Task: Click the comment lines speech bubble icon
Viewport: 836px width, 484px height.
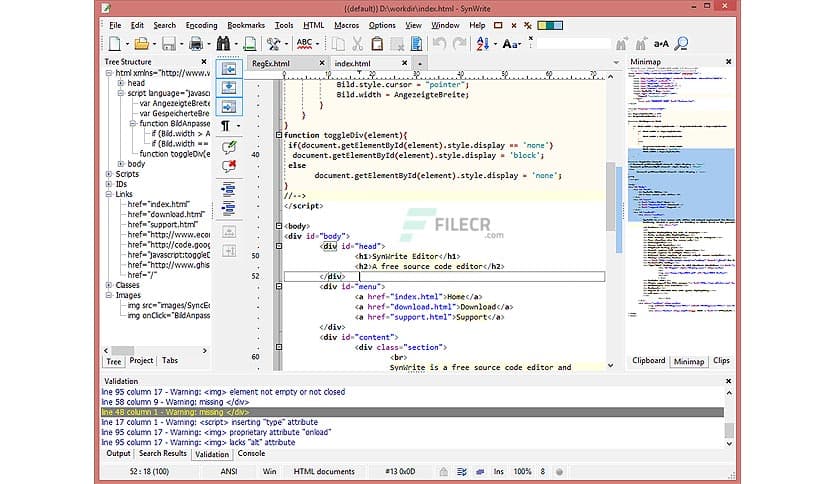Action: click(229, 147)
